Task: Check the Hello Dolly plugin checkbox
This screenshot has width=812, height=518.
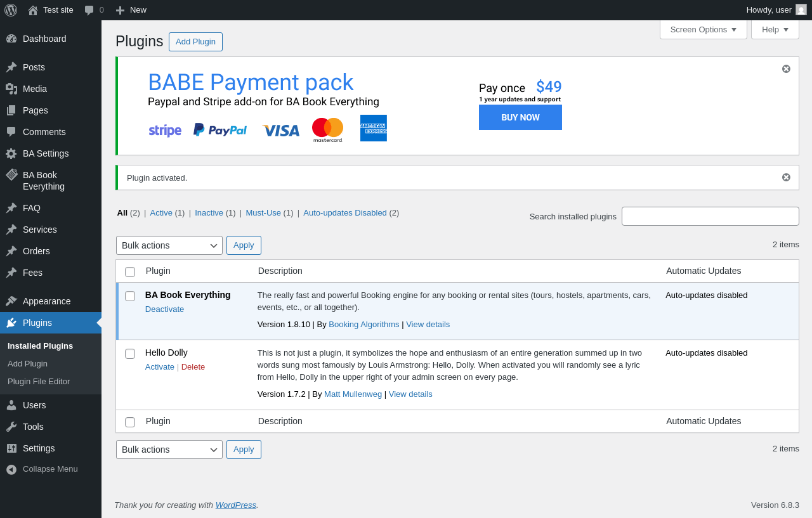Action: [130, 354]
